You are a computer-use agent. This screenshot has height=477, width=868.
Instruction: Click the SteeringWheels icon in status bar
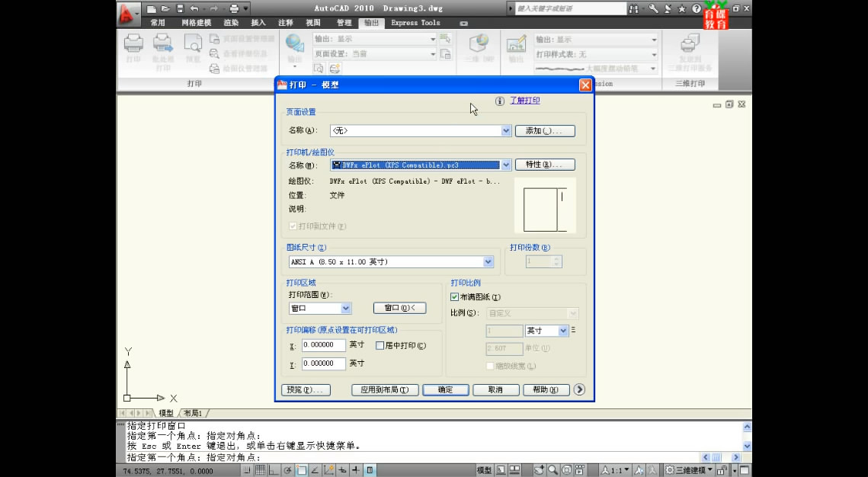(x=568, y=470)
